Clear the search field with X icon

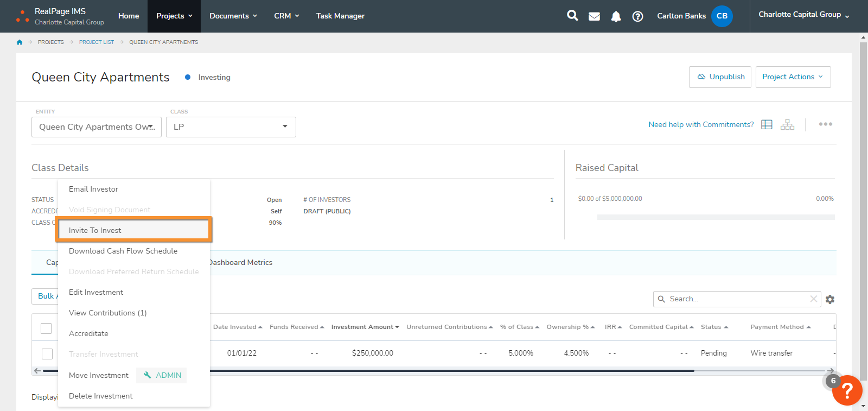pos(813,299)
